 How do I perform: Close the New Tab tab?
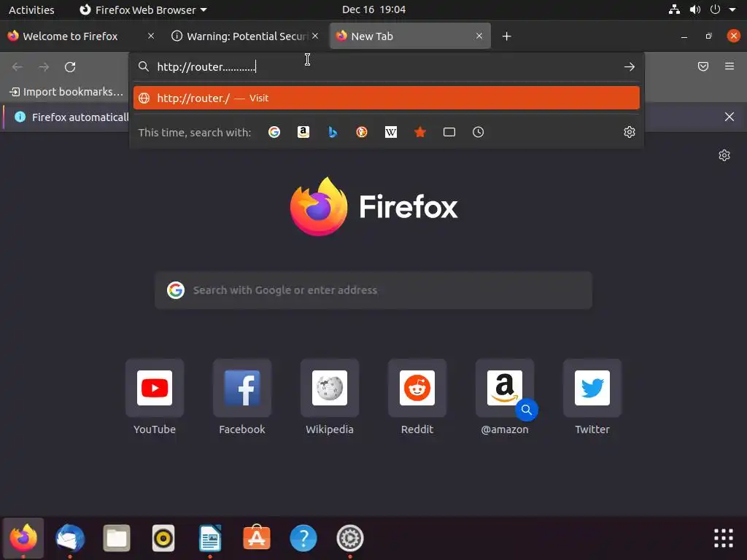pos(479,36)
